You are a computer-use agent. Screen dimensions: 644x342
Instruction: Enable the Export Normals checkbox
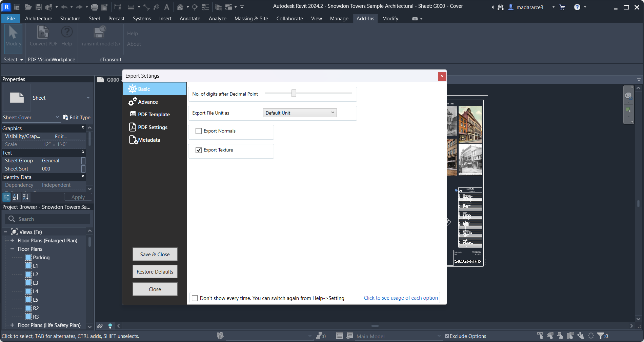(x=199, y=131)
